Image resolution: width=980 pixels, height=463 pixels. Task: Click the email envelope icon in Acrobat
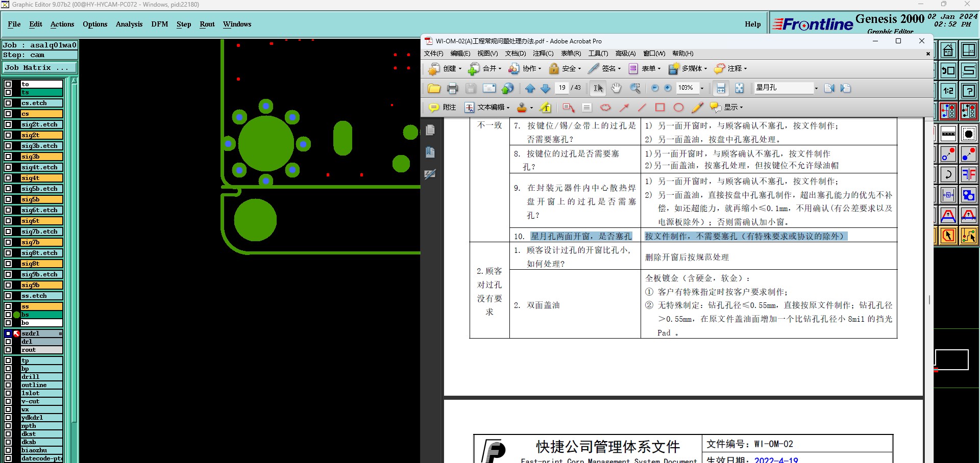click(x=489, y=88)
